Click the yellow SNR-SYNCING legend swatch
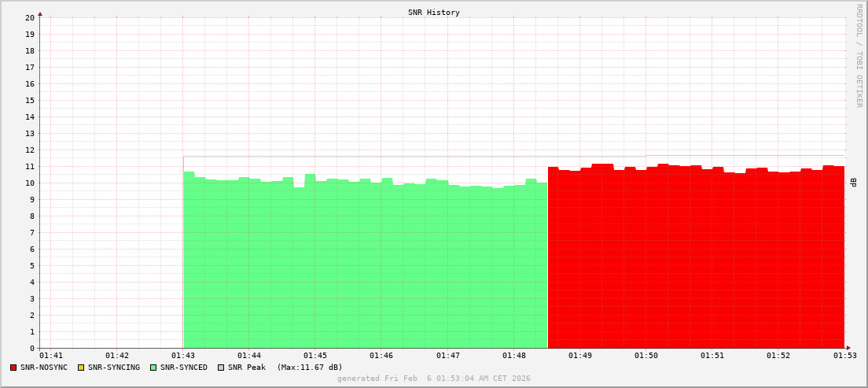 80,368
